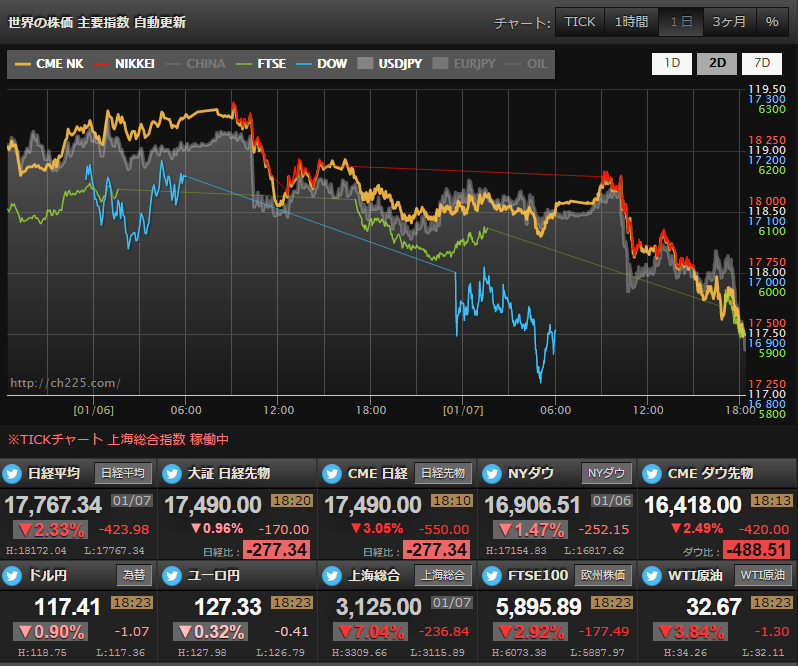Image resolution: width=798 pixels, height=666 pixels.
Task: Click Twitter icon beside NYダウ
Action: tap(492, 474)
